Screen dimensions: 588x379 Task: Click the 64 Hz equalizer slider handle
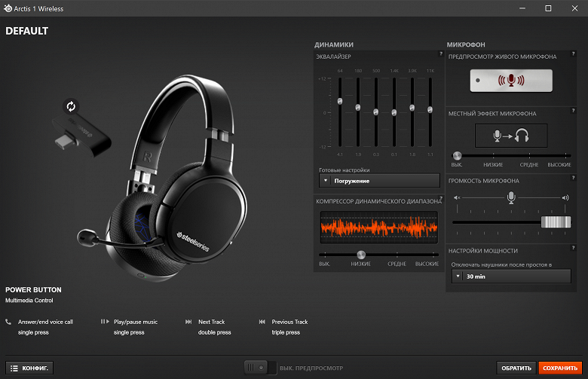click(x=340, y=101)
